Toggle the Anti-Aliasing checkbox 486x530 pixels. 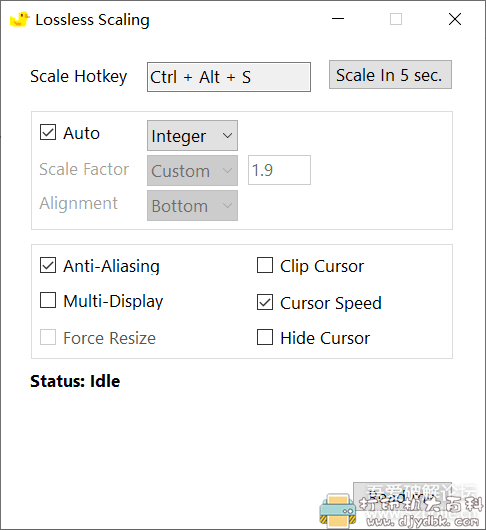(x=48, y=265)
